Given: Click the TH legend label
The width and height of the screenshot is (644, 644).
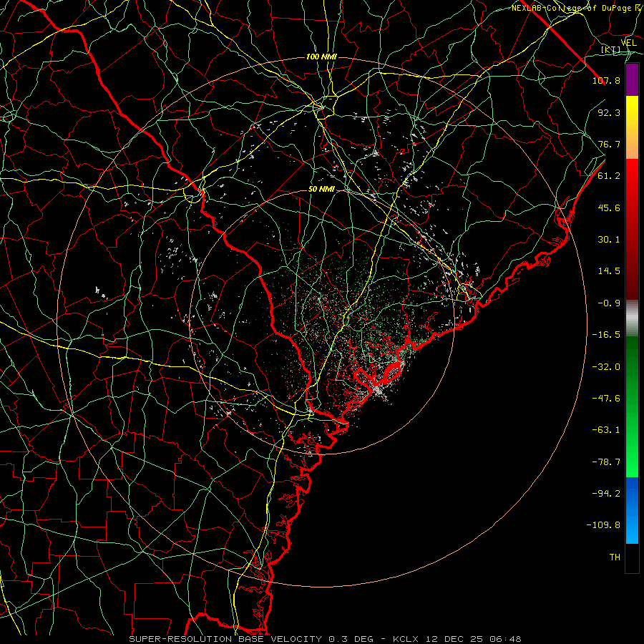Looking at the screenshot, I should [x=615, y=557].
